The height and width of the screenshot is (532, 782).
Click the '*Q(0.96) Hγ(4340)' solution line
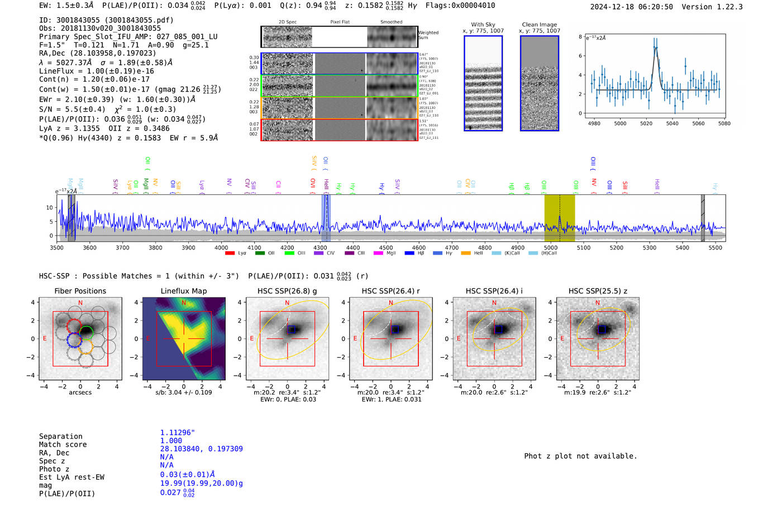click(128, 138)
